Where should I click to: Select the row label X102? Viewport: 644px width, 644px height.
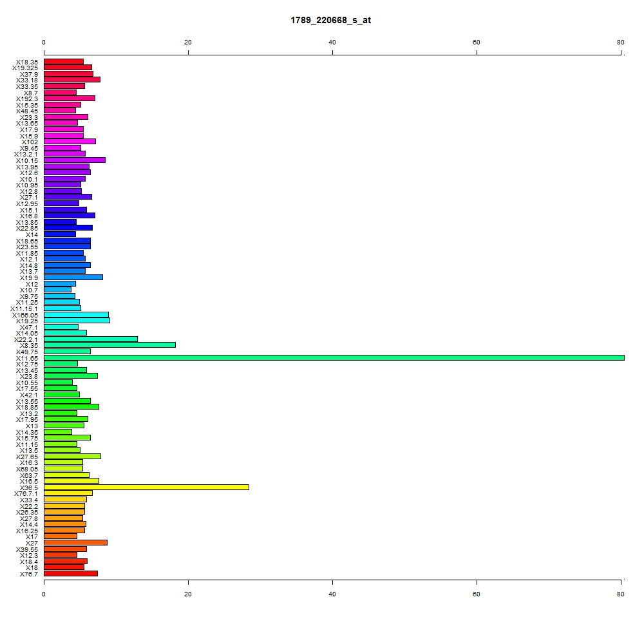point(30,142)
